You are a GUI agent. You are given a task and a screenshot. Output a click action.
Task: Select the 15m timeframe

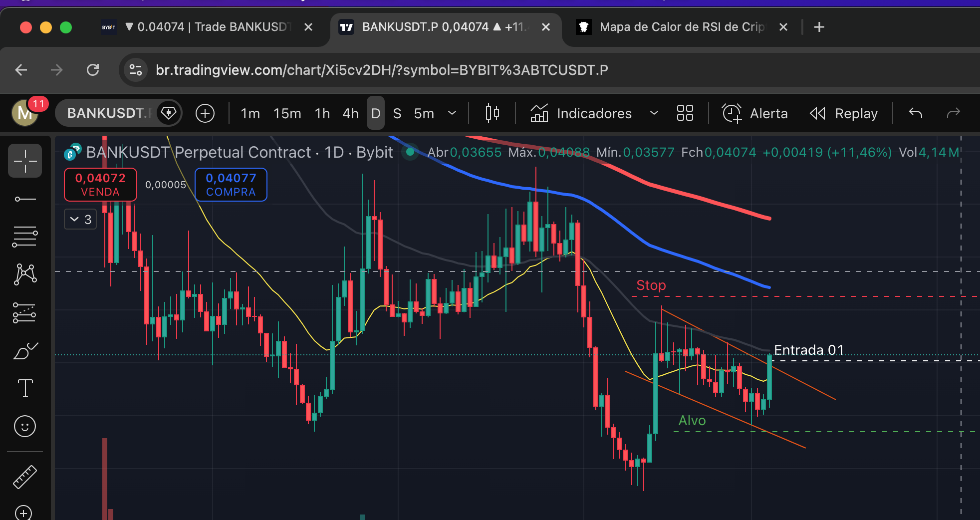click(287, 113)
